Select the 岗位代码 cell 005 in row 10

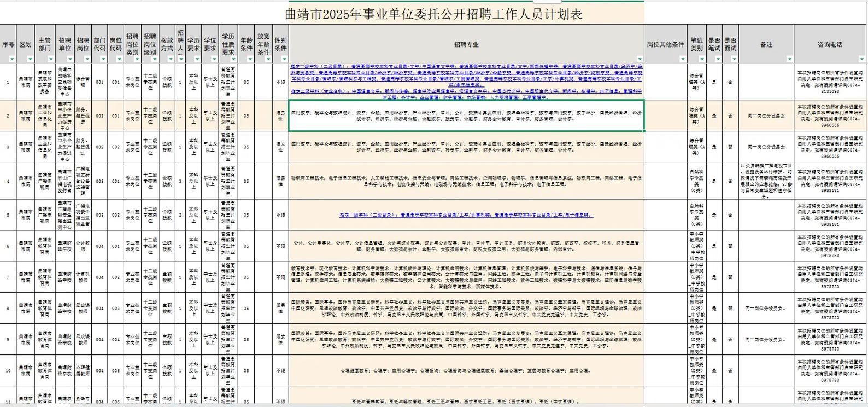[115, 370]
